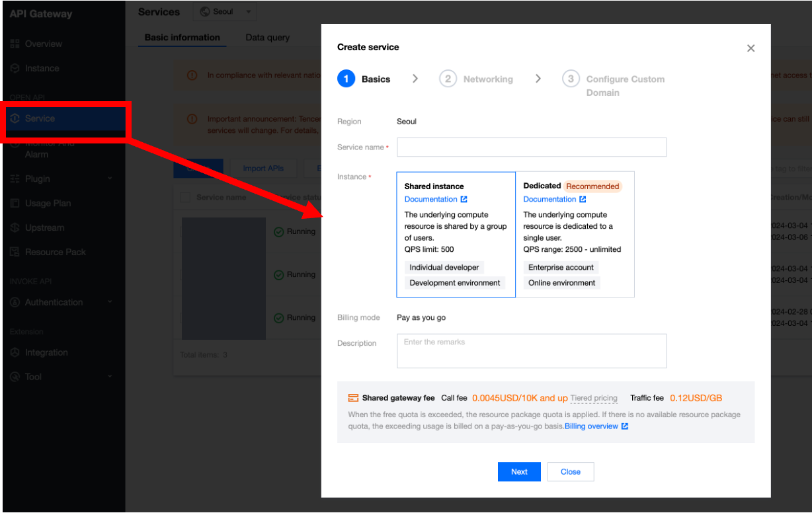The width and height of the screenshot is (812, 513).
Task: Open Instance in the sidebar
Action: click(42, 68)
